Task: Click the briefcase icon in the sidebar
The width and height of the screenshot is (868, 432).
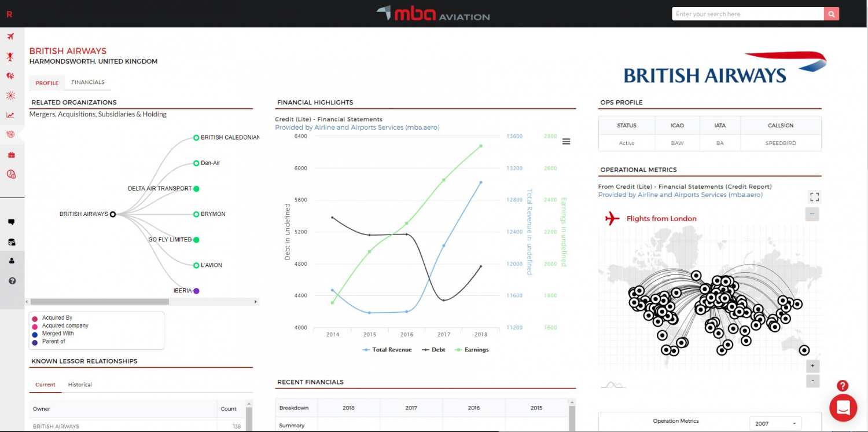Action: point(10,154)
